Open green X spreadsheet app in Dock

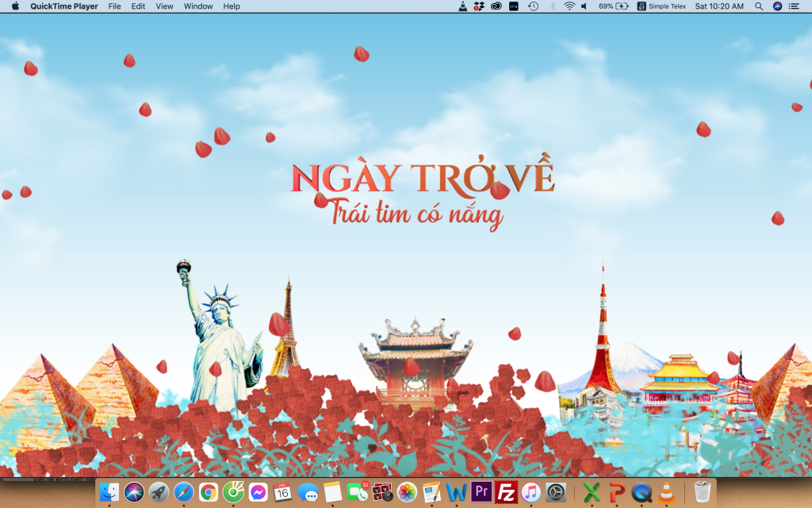(592, 492)
